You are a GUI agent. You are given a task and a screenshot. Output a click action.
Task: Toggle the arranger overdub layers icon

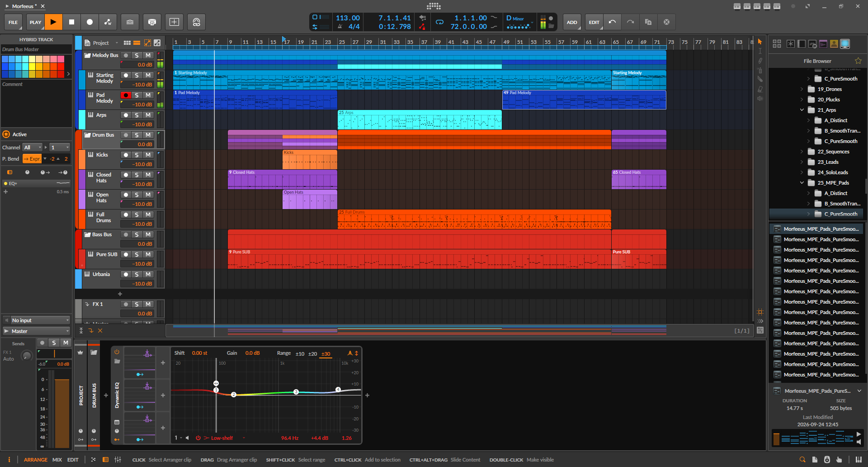(x=130, y=22)
